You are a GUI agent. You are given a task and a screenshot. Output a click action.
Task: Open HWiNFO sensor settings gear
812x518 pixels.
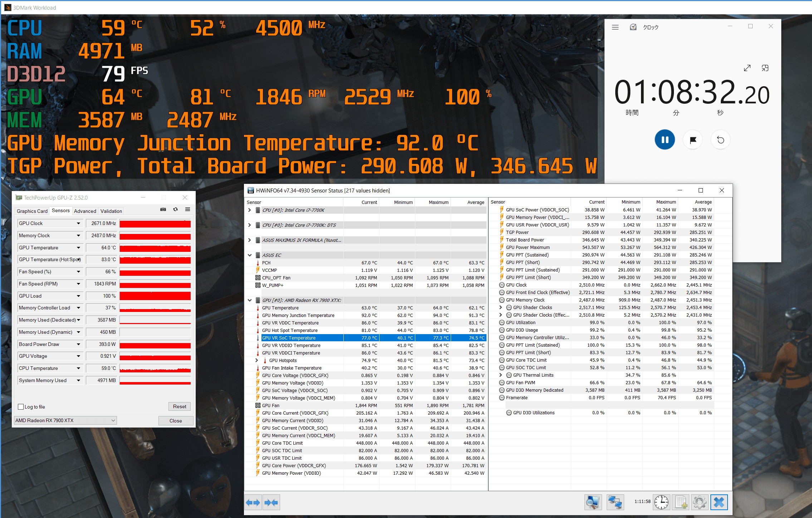coord(700,502)
